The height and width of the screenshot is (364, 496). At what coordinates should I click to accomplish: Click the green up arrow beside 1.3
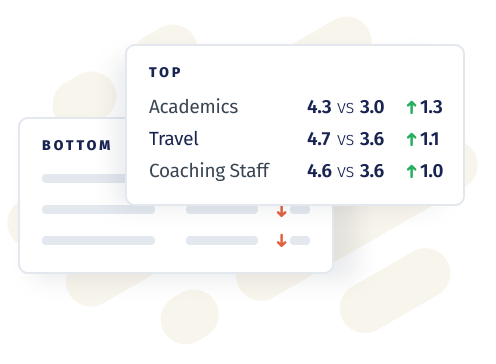click(x=411, y=107)
